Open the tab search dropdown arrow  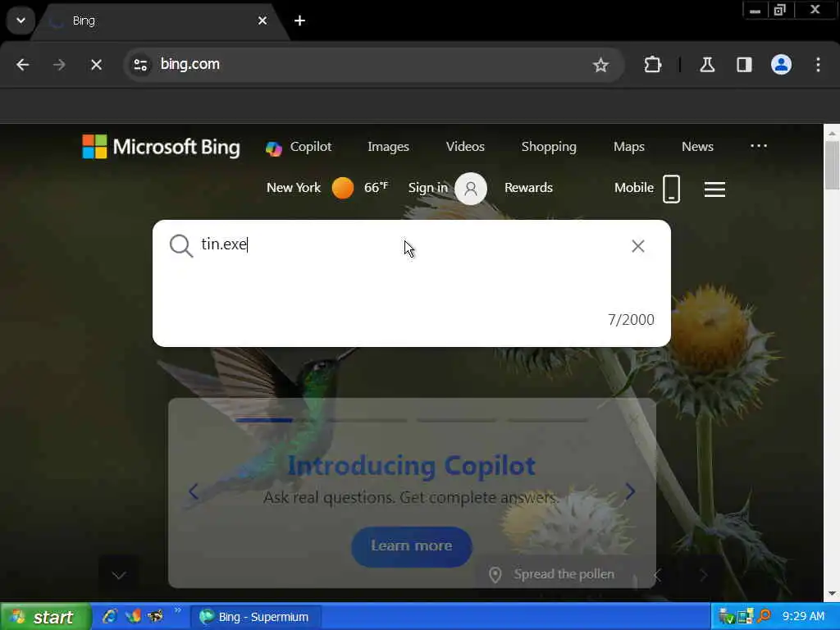coord(21,21)
